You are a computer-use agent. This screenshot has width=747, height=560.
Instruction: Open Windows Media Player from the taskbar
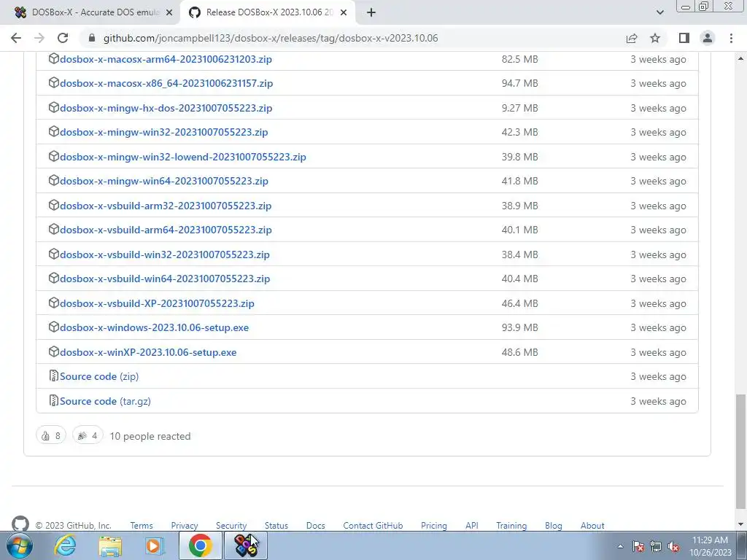(155, 545)
